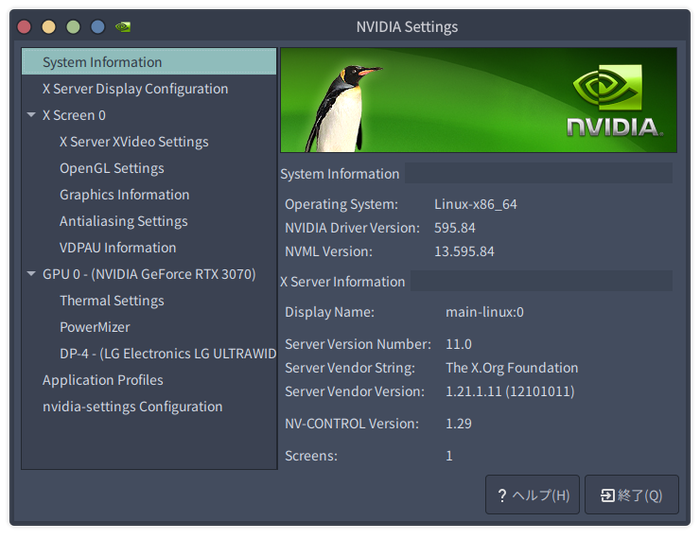
Task: Click the NVIDIA penguin banner image
Action: click(x=479, y=100)
